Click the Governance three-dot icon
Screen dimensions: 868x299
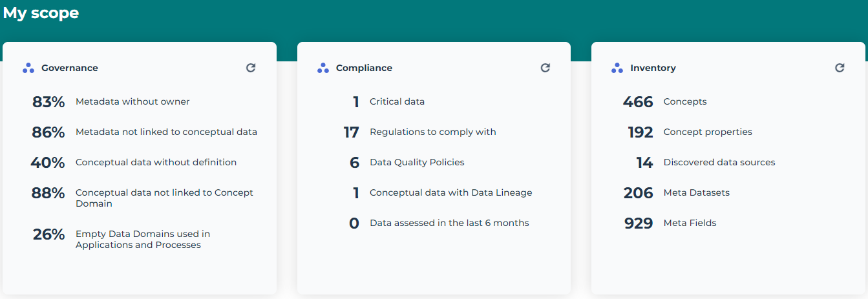point(28,68)
